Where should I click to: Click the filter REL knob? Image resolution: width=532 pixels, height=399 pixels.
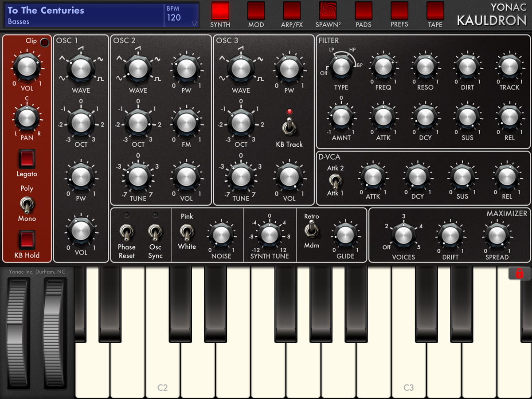[x=509, y=117]
